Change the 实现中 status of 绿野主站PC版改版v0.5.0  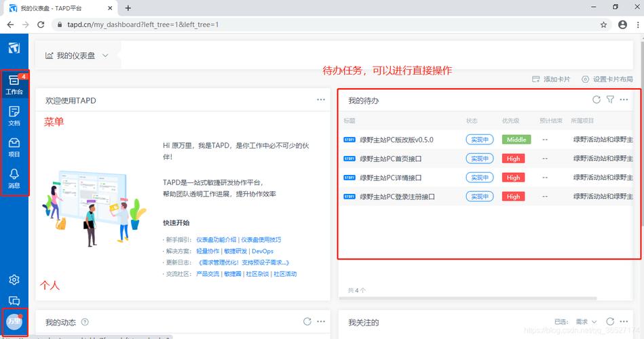(480, 140)
